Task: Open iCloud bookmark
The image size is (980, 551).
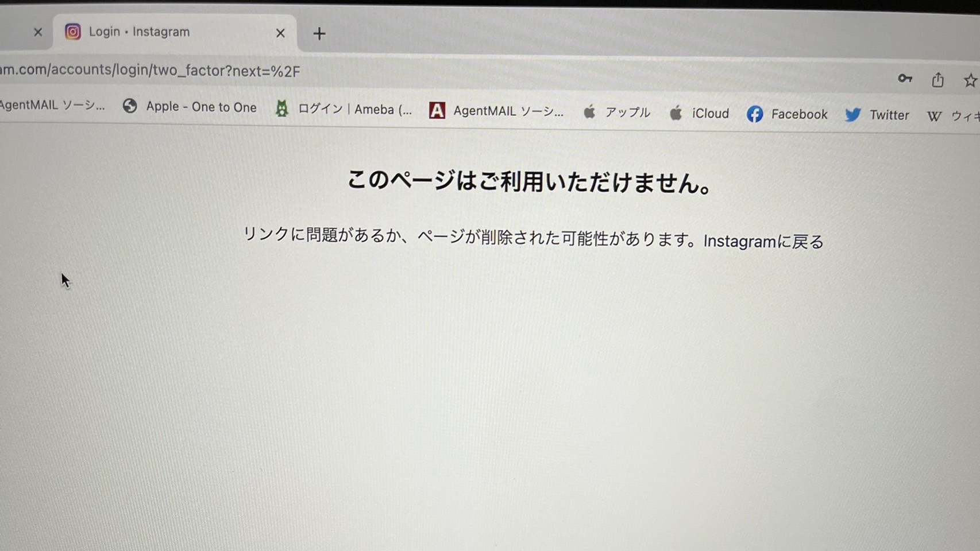Action: (x=699, y=113)
